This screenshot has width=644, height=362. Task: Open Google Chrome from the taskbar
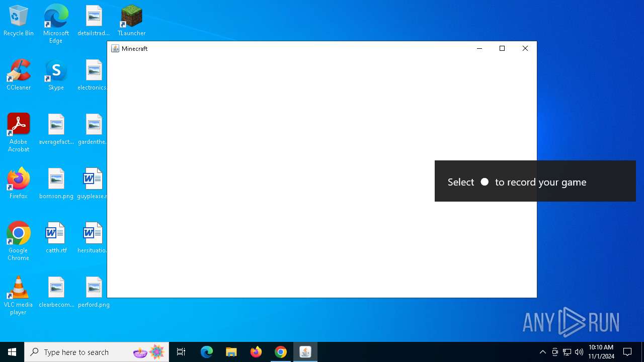pos(281,352)
